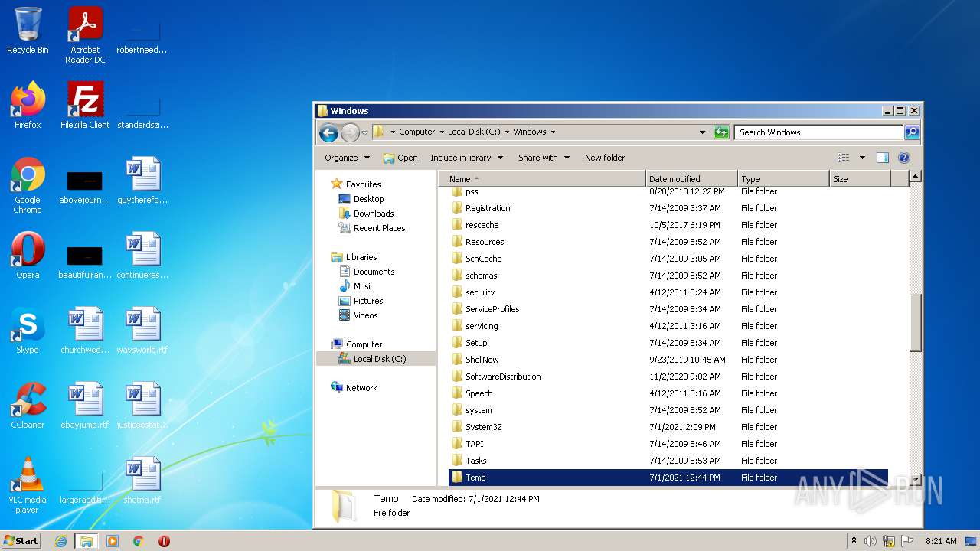Click the Open toolbar button
Viewport: 980px width, 551px height.
coord(400,158)
